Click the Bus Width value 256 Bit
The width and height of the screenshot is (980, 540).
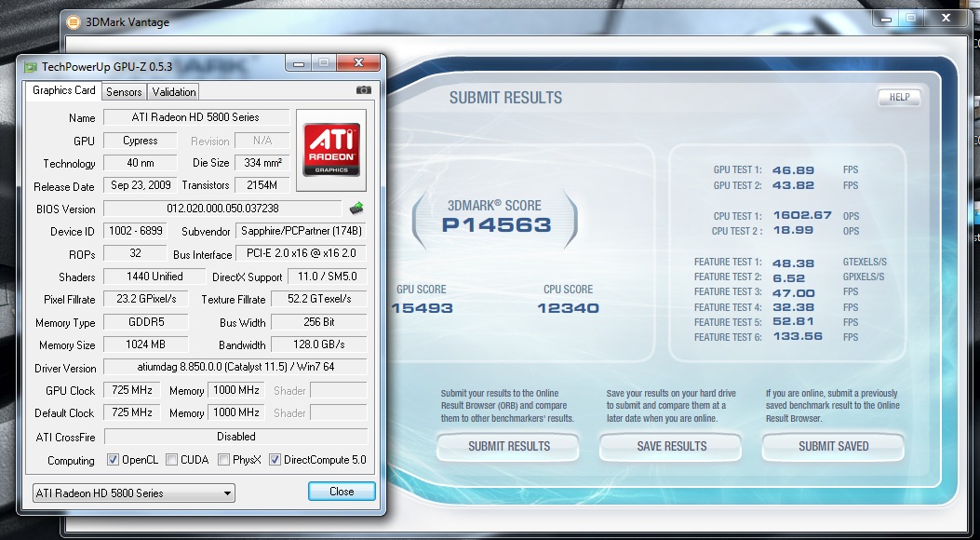(x=319, y=322)
